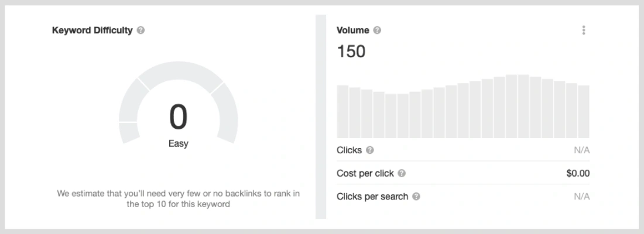The height and width of the screenshot is (234, 644).
Task: Click the Volume help question-mark icon
Action: pos(377,30)
